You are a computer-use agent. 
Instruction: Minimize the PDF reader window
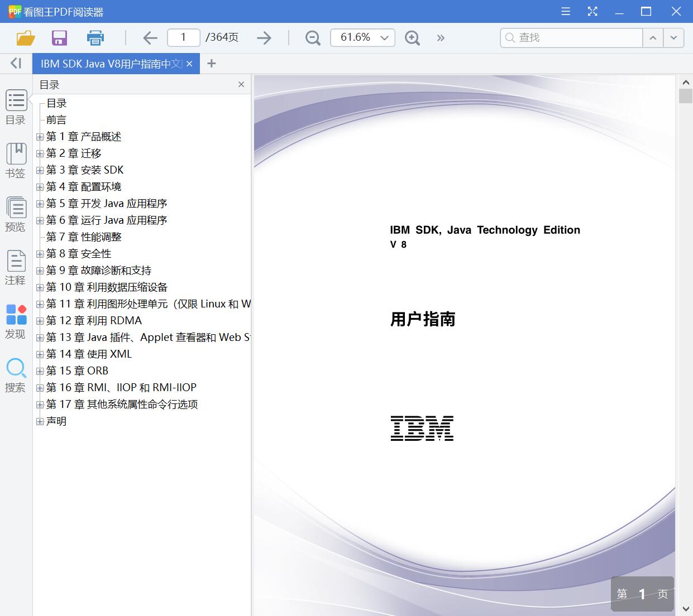tap(619, 11)
